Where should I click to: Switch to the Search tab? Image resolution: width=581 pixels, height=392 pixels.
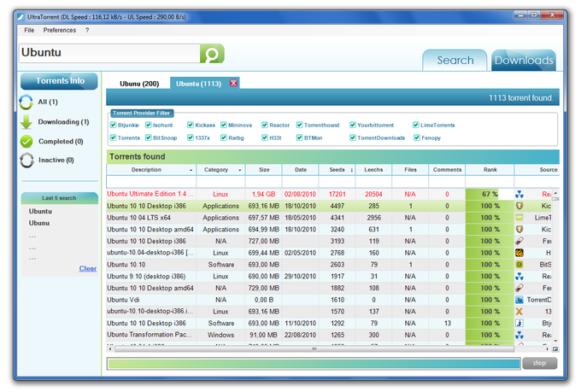[455, 60]
